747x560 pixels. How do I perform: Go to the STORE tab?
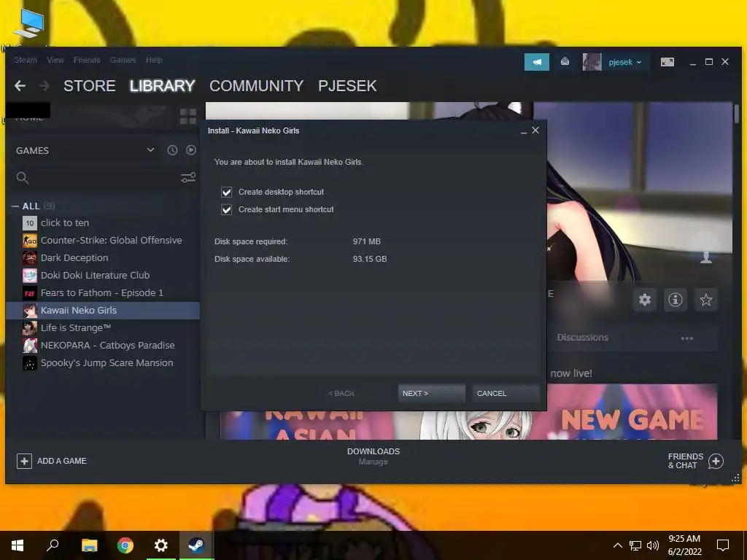(x=90, y=86)
